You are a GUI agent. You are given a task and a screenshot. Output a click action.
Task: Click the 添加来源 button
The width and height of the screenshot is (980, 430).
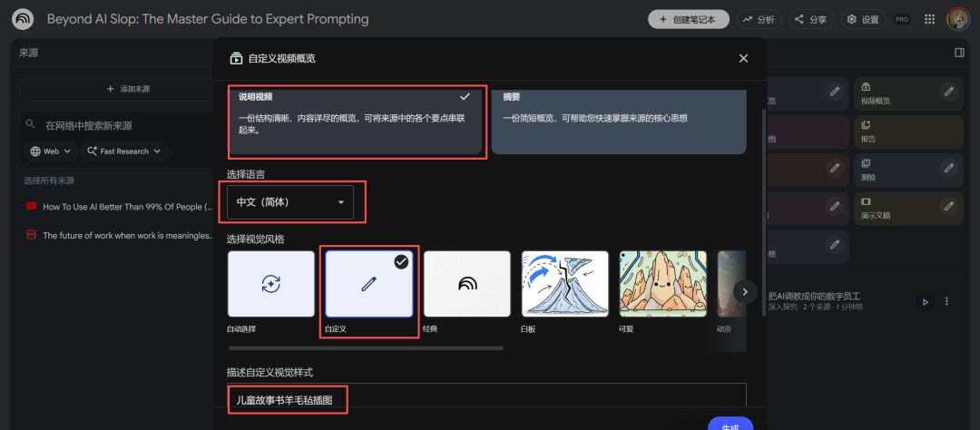[x=128, y=89]
